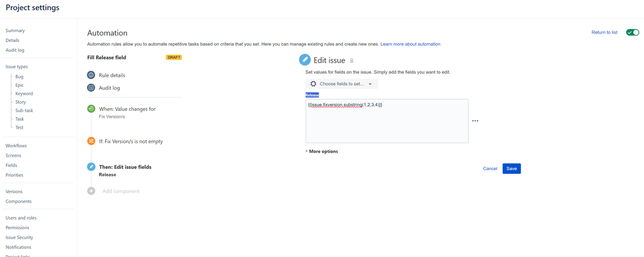Click the Automation page heading
Image resolution: width=644 pixels, height=257 pixels.
107,33
